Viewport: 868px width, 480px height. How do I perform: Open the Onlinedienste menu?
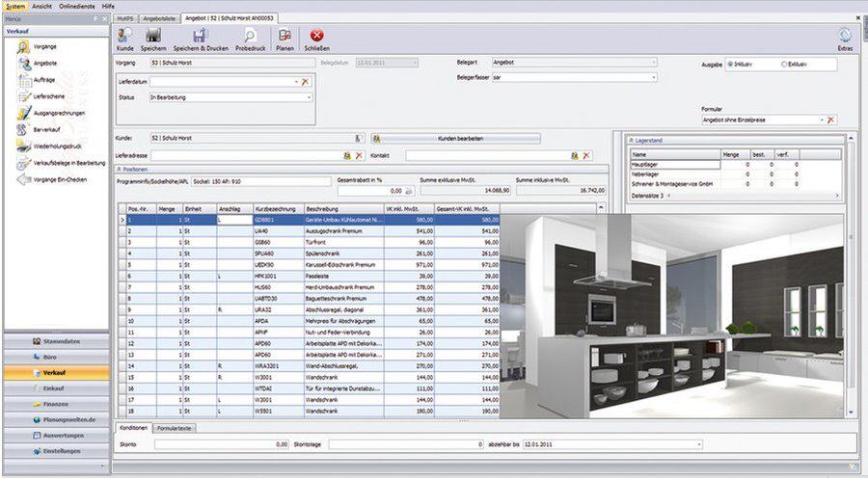point(78,6)
